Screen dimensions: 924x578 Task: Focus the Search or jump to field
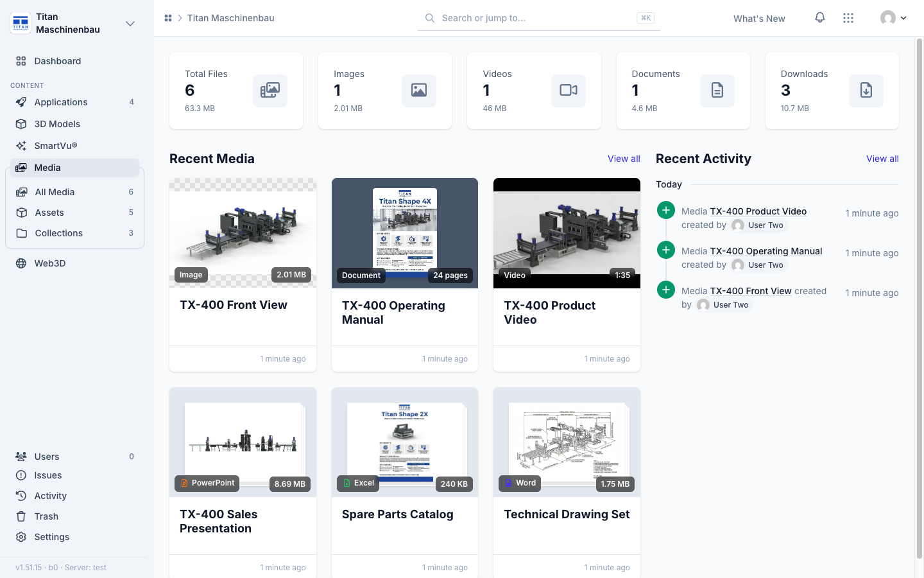[x=539, y=18]
